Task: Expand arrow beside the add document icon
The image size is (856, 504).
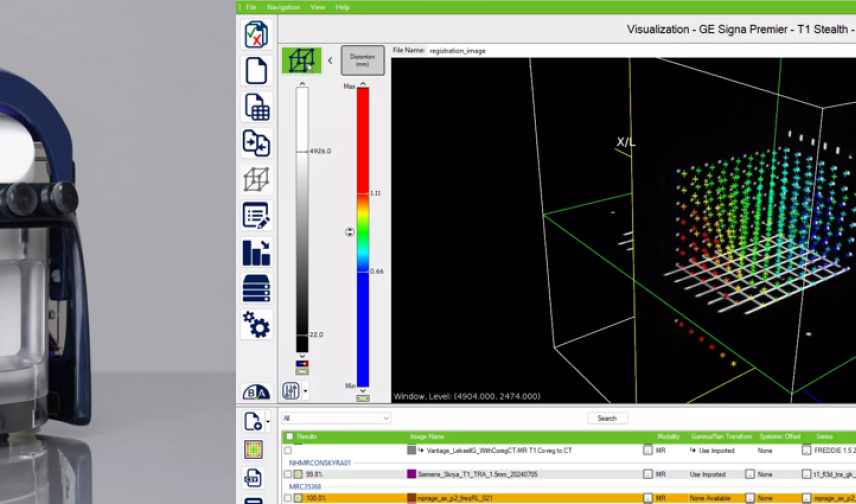Action: click(x=268, y=422)
